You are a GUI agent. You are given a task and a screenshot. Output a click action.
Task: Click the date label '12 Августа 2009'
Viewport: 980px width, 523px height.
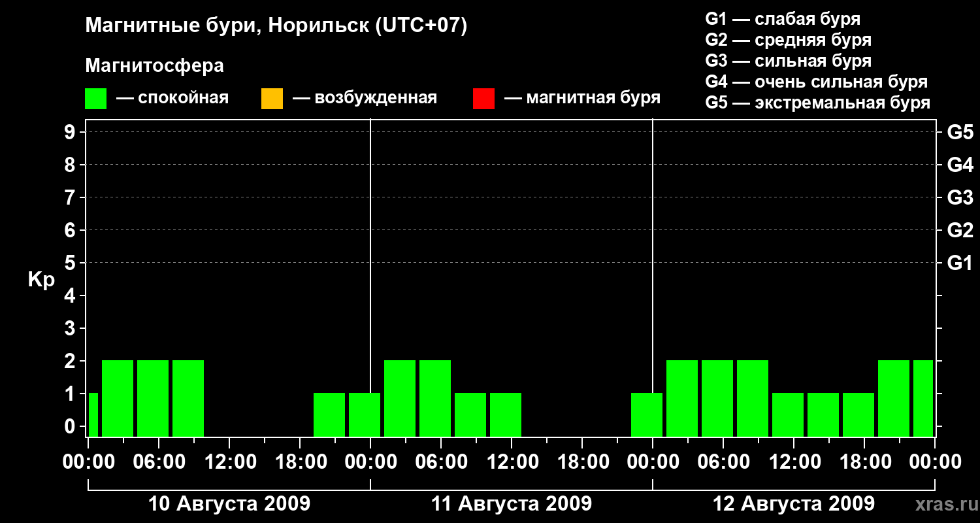coord(794,504)
